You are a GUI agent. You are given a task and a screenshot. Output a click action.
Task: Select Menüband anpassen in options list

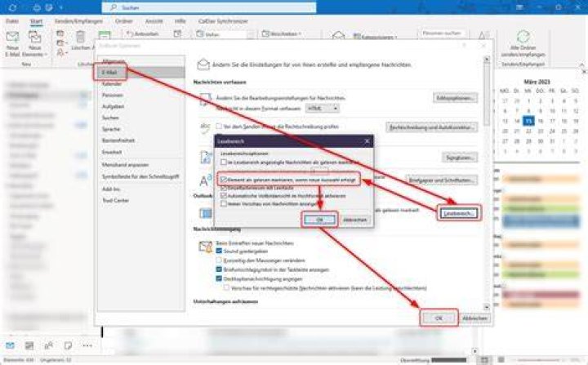pos(140,165)
